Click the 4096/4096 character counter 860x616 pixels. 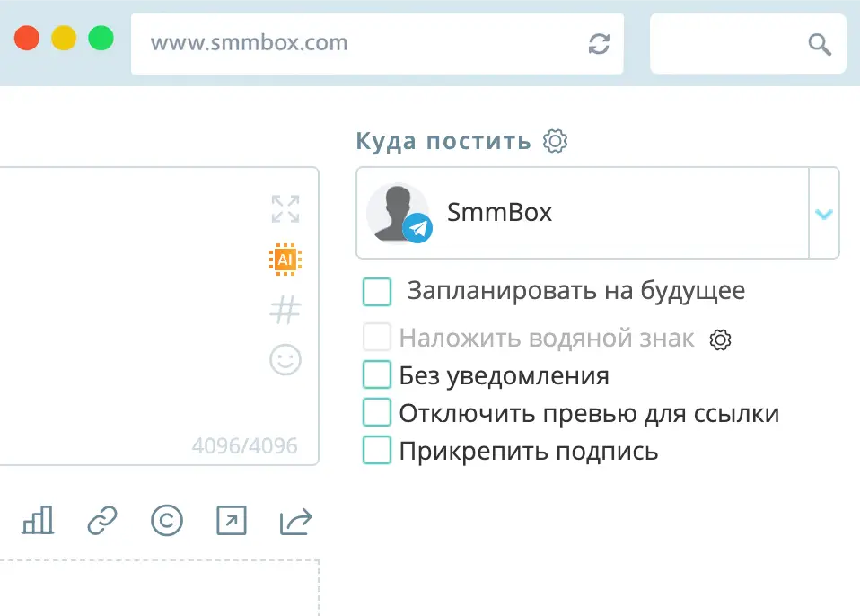244,446
